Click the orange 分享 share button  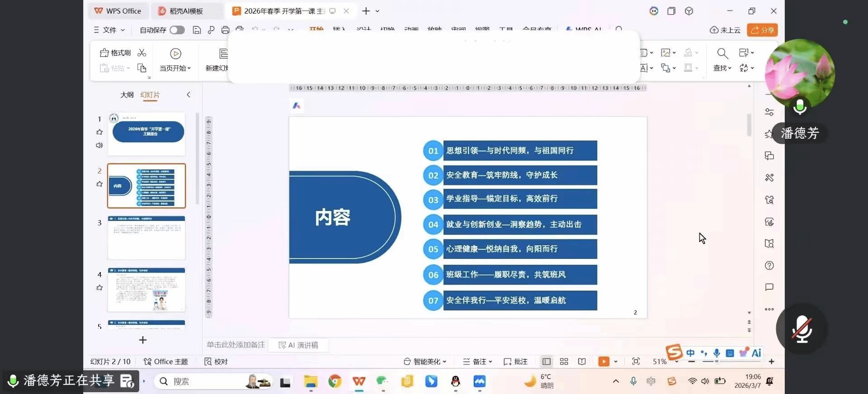(x=762, y=30)
